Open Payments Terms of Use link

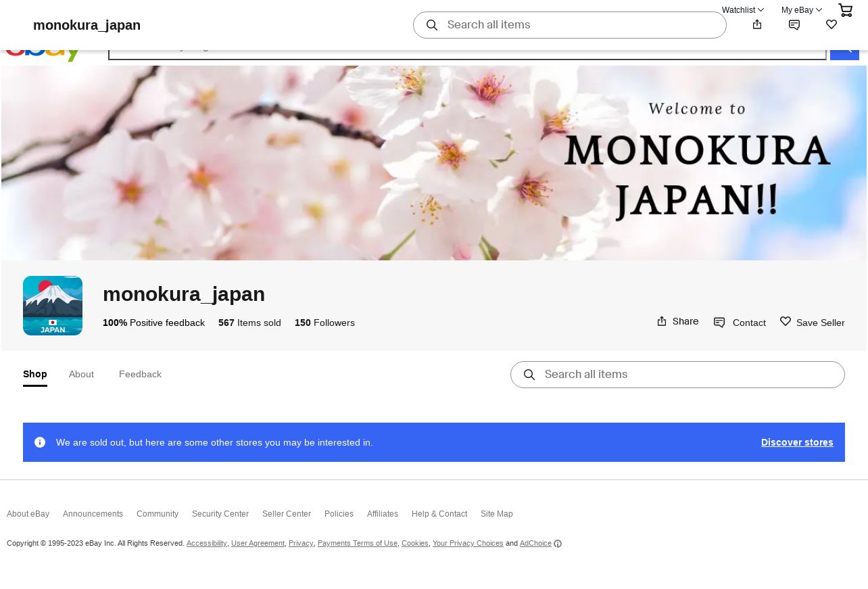(x=358, y=544)
